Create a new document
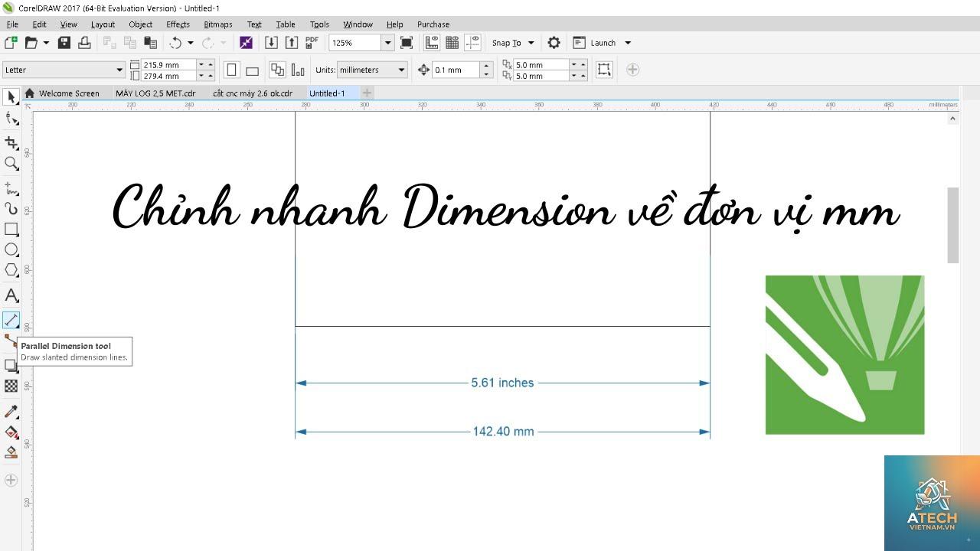 pyautogui.click(x=11, y=43)
